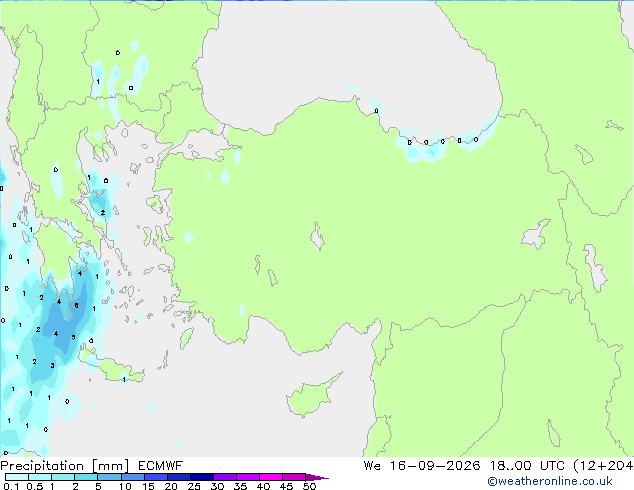Pick the magenta 40–45 mm legend swatch

click(x=271, y=477)
